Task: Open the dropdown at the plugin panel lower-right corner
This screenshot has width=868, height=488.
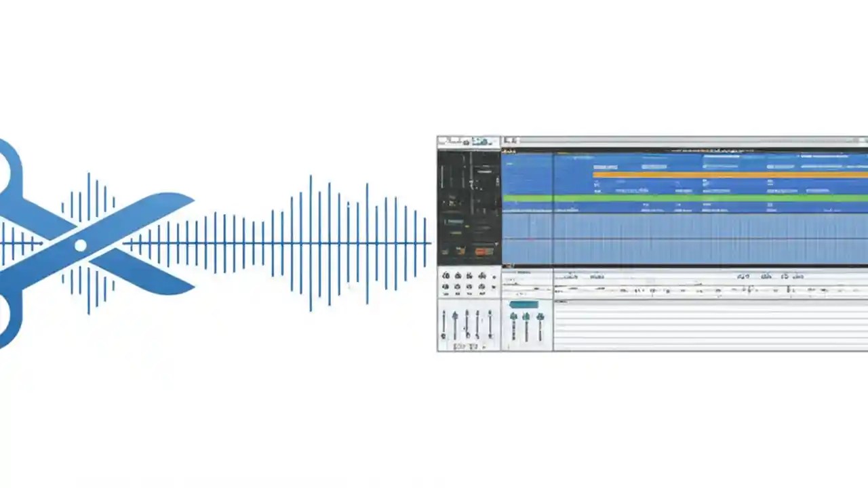Action: tap(496, 243)
